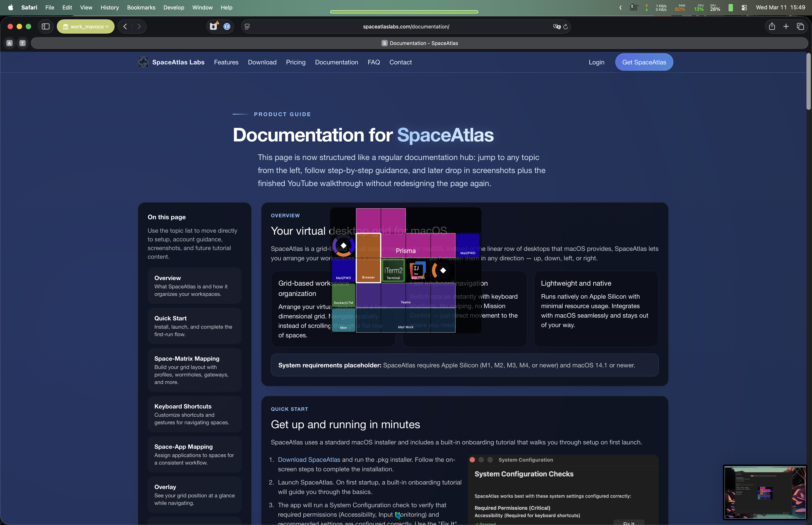812x525 pixels.
Task: Click the translate page icon
Action: click(x=556, y=27)
